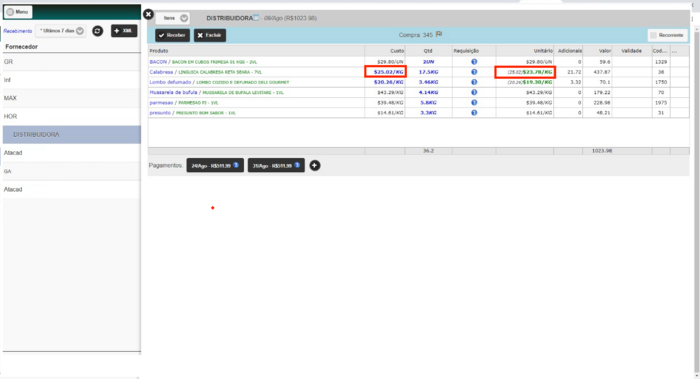
Task: Click the total value 1023.98 cell
Action: tap(597, 151)
